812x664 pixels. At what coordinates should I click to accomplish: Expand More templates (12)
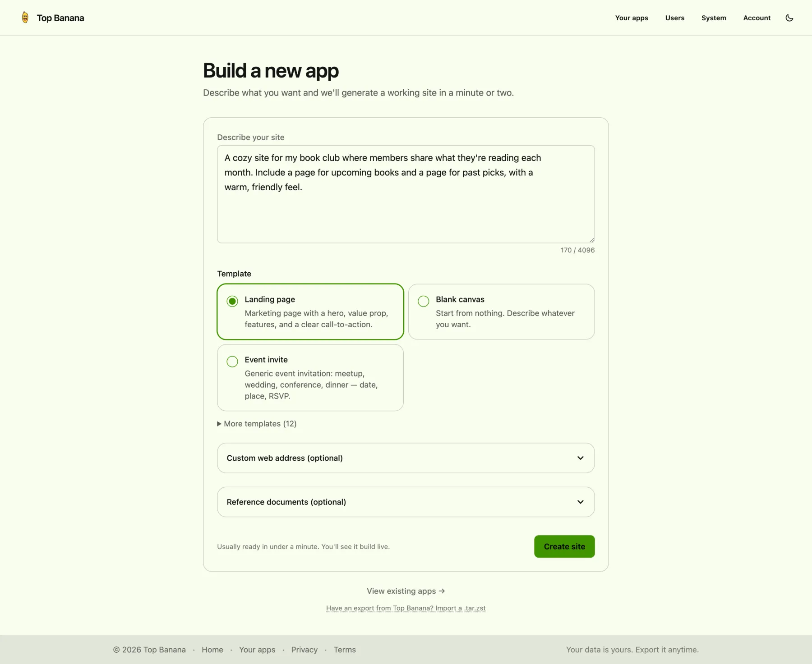(x=257, y=424)
